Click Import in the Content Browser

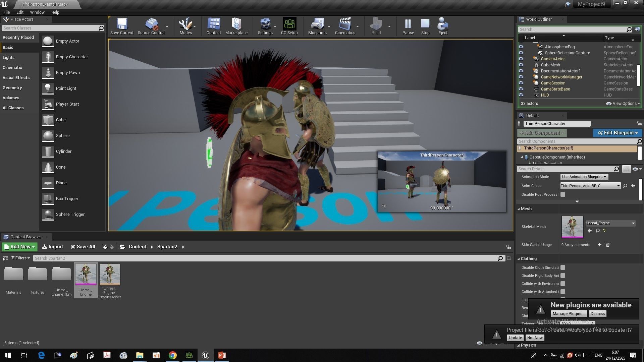(52, 247)
